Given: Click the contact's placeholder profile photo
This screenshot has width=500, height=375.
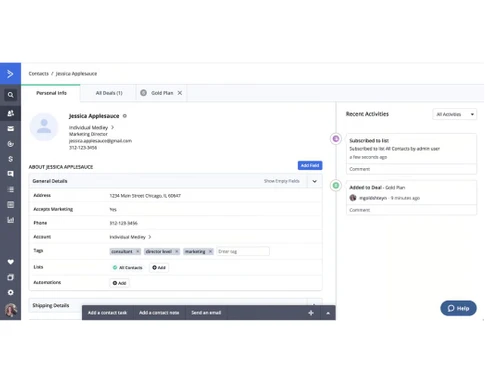Looking at the screenshot, I should click(x=44, y=127).
